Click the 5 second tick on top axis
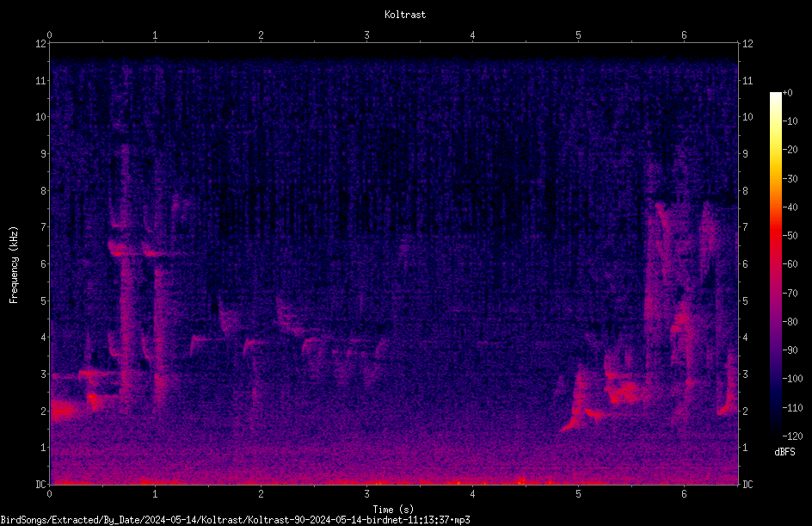Image resolution: width=812 pixels, height=526 pixels. (578, 35)
